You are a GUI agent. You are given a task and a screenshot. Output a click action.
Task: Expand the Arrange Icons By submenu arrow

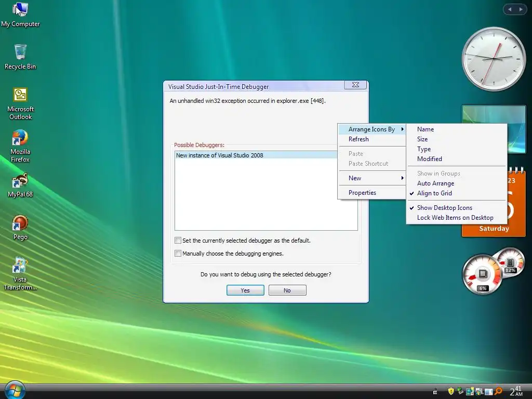coord(403,129)
